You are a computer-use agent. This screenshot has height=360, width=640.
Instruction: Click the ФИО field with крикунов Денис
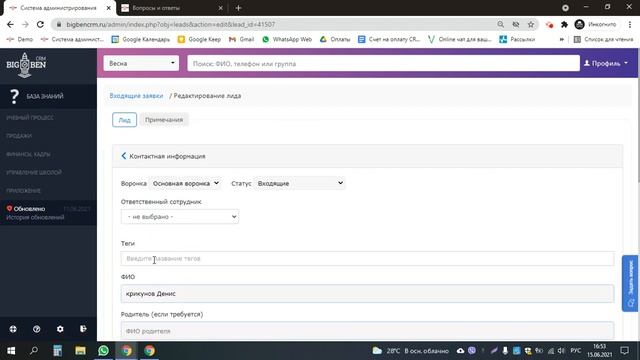point(367,293)
